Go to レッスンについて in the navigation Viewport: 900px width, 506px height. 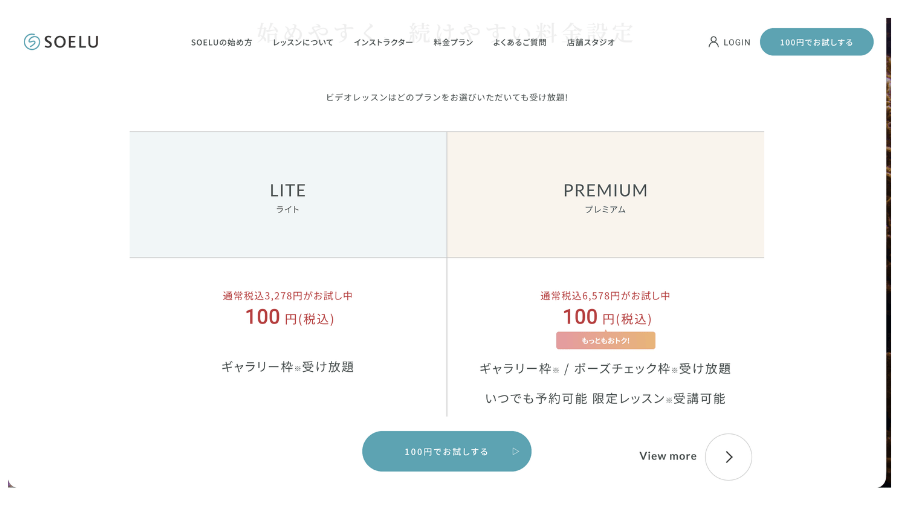tap(303, 43)
